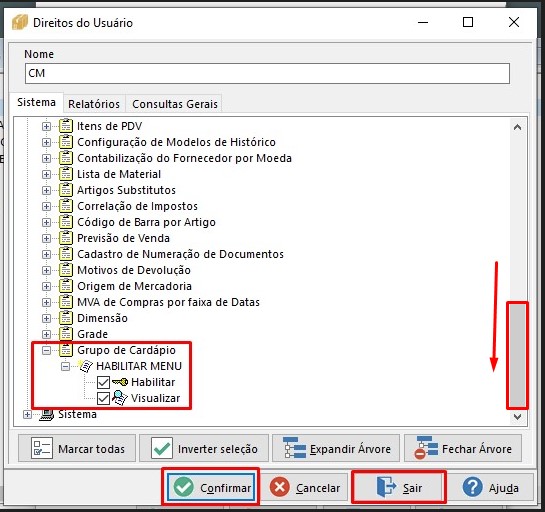
Task: Expand the Correlação de Impostos node
Action: (46, 206)
